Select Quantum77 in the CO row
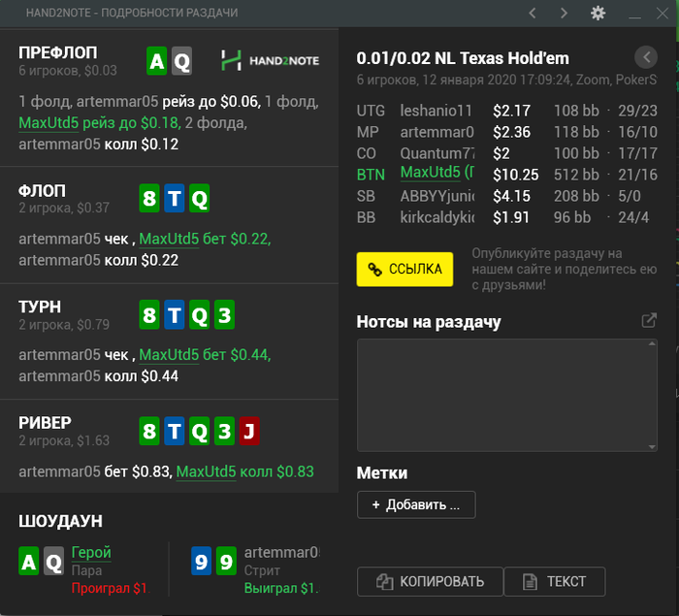Screen dimensions: 679x616 437,153
